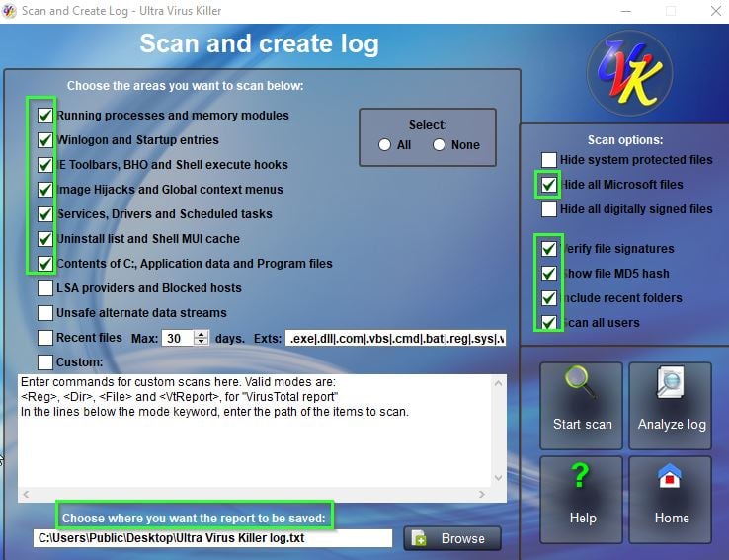
Task: Enable LSA providers and Blocked hosts
Action: coord(45,288)
